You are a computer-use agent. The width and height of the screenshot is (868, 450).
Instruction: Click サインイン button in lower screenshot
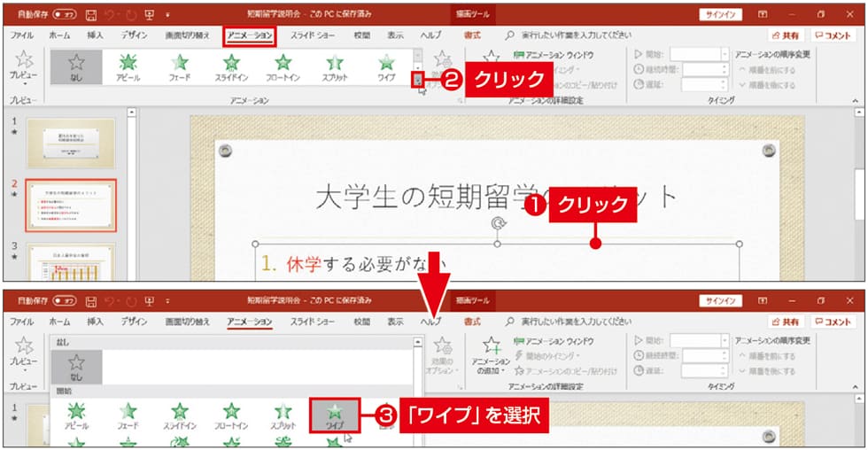tap(720, 301)
